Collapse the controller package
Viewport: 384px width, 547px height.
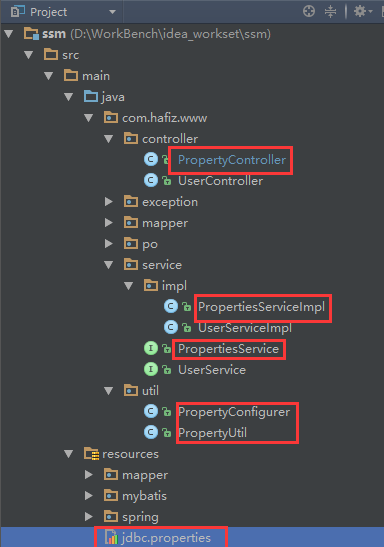109,139
